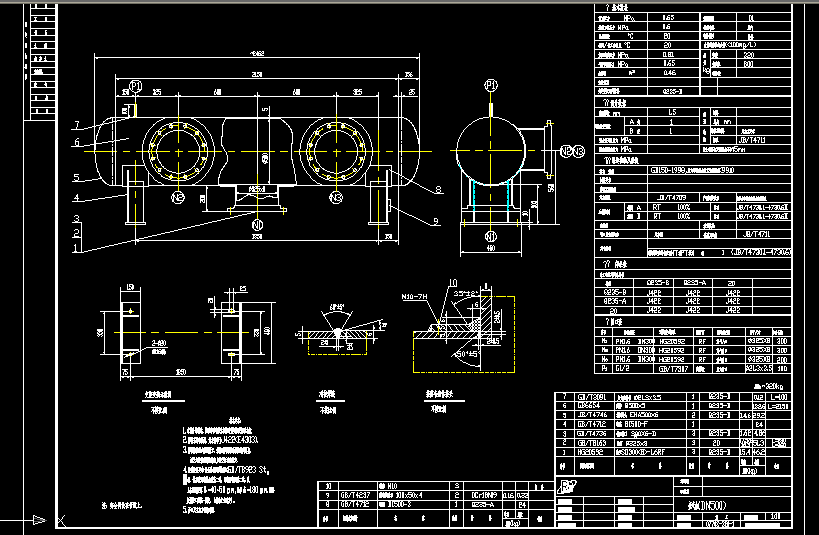This screenshot has height=535, width=819.
Task: Select the circular shell outline in the end view
Action: pos(490,152)
